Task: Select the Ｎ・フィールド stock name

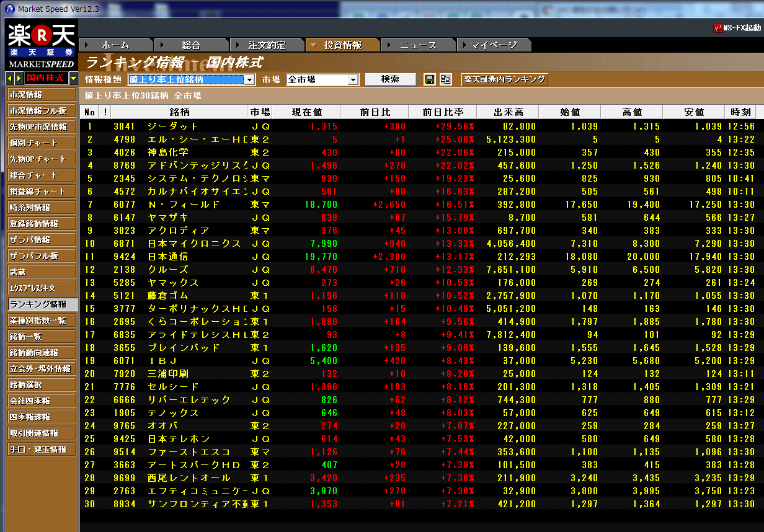Action: coord(184,205)
